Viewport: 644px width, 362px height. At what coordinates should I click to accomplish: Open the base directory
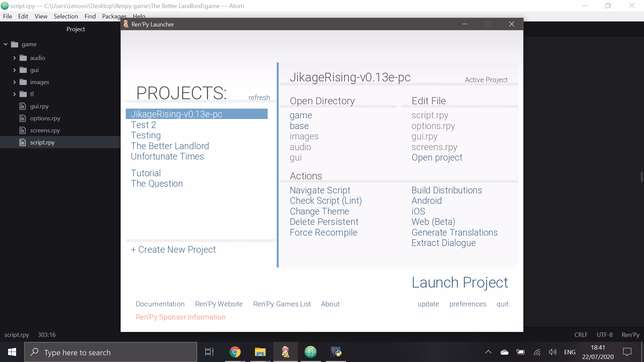(299, 126)
